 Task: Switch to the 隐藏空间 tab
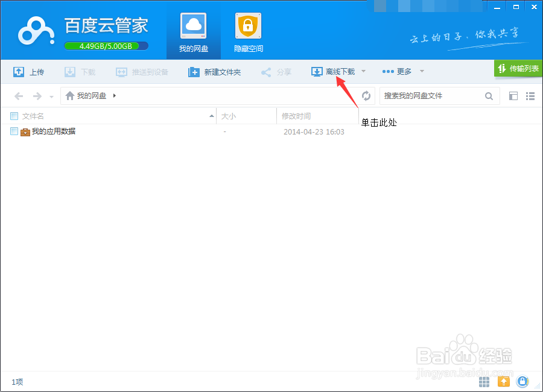(248, 30)
